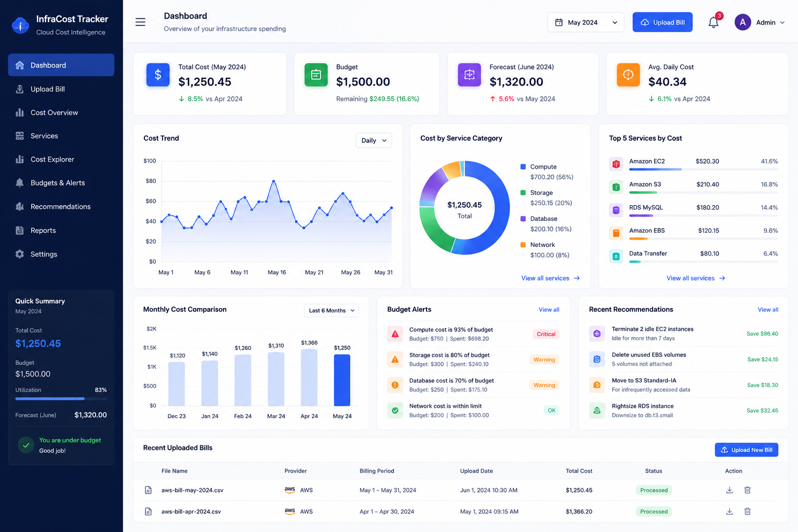View all services under Top 5 Services

coord(696,278)
